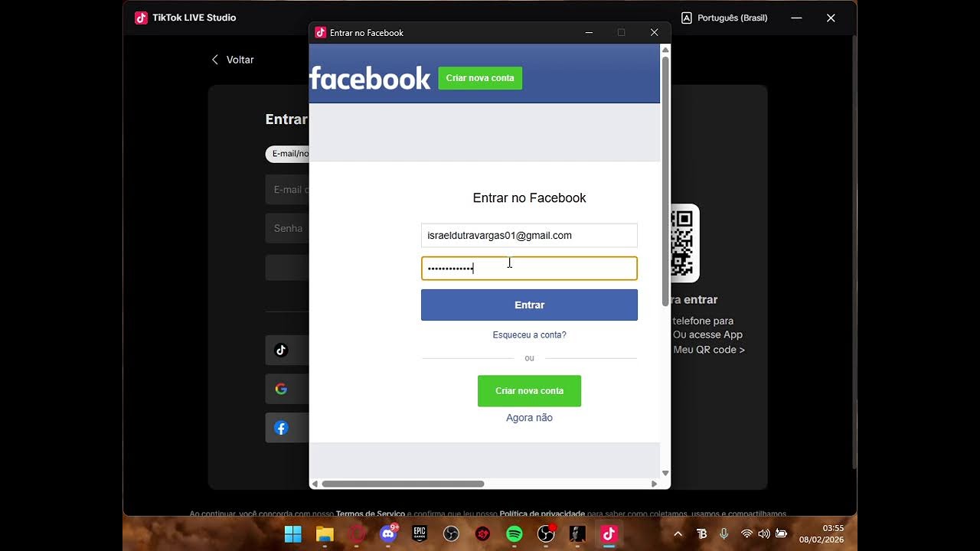Click the TikTok LIVE Studio taskbar icon

[609, 534]
